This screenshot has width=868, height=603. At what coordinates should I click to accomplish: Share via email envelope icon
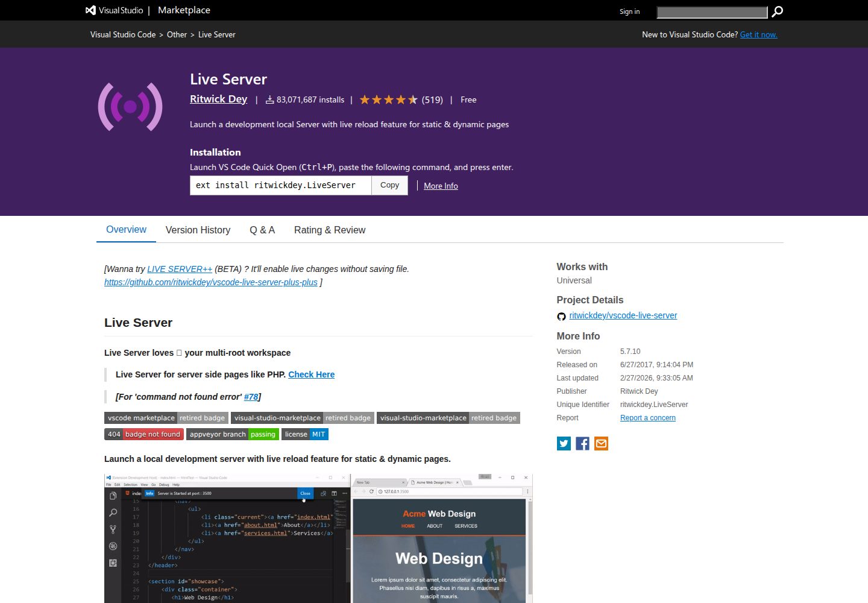click(601, 444)
